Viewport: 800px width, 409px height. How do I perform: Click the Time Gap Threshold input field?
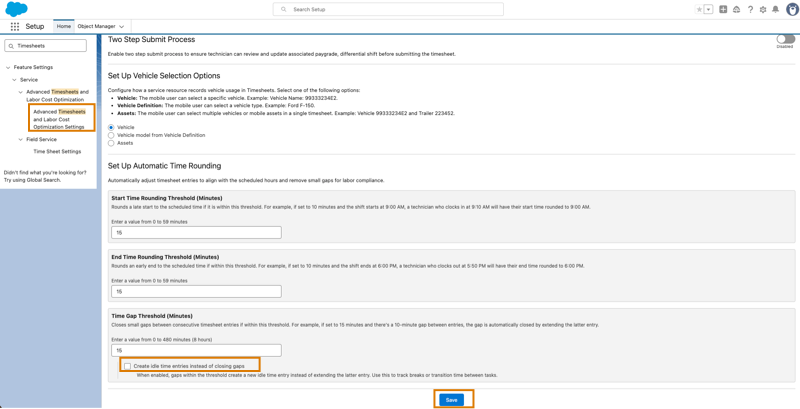tap(196, 350)
